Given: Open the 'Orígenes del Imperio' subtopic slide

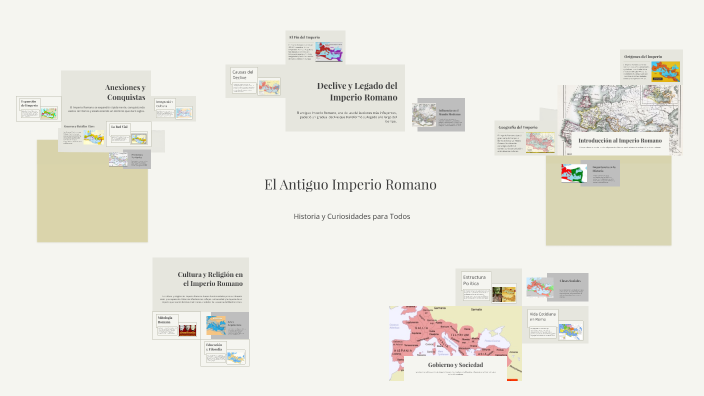Looking at the screenshot, I should (651, 67).
